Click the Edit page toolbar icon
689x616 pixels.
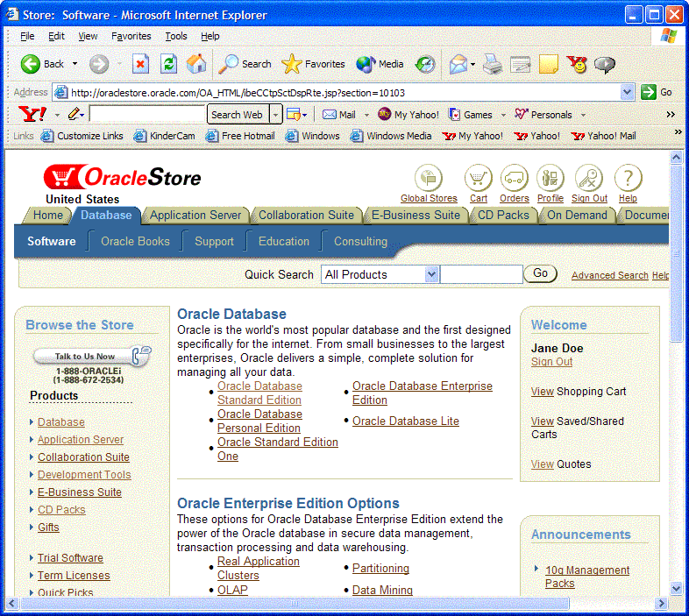click(521, 64)
